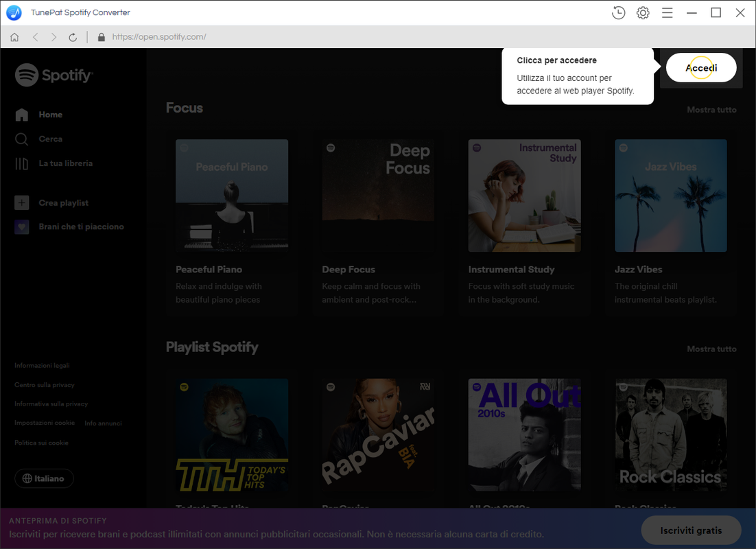
Task: Click Mostra tutto for Focus section
Action: pos(711,110)
